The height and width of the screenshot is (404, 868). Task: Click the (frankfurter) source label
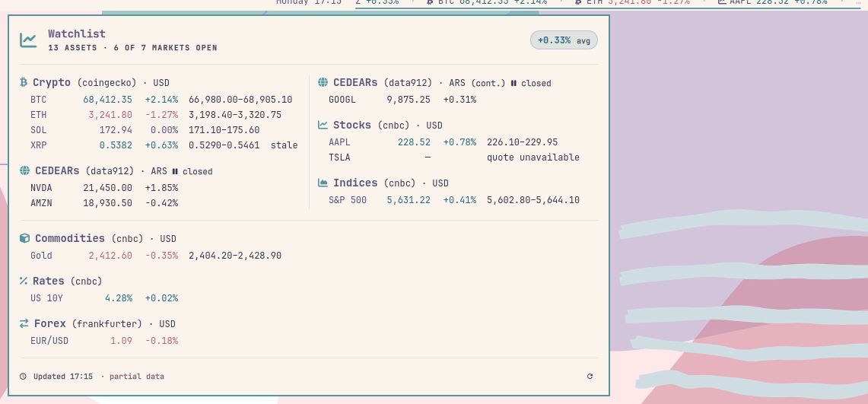point(107,324)
